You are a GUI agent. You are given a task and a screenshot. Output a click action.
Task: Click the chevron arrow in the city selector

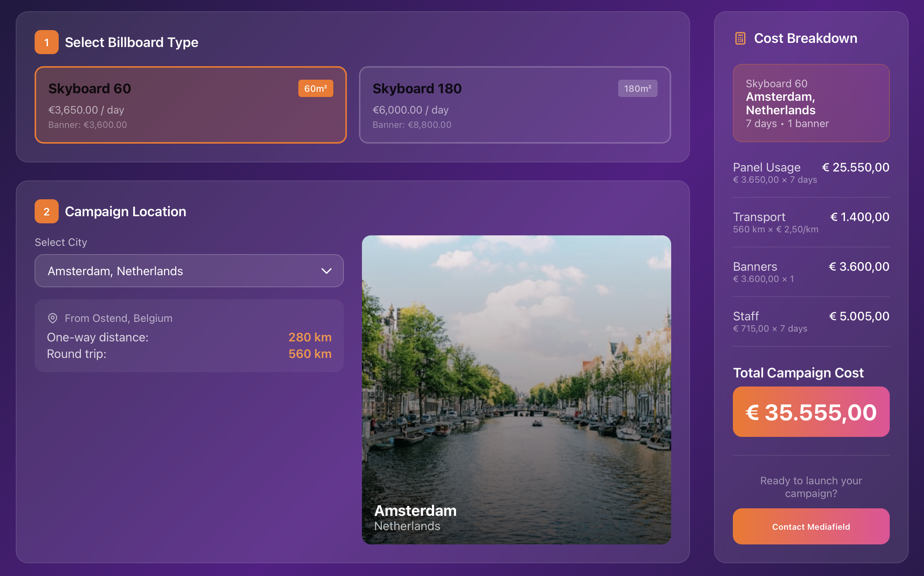pos(326,271)
